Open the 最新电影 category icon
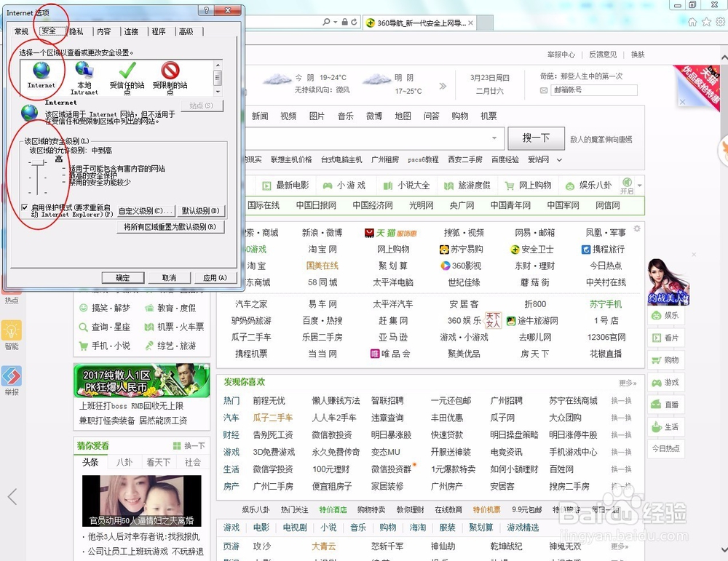Image resolution: width=728 pixels, height=561 pixels. click(266, 186)
